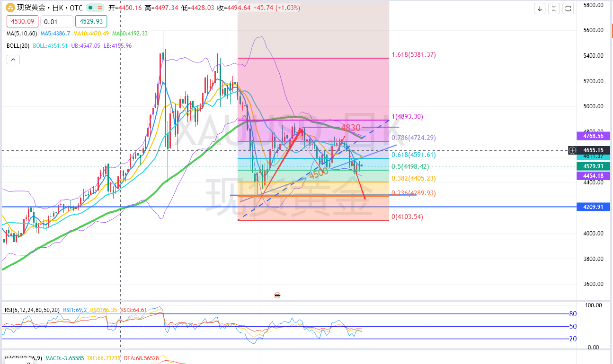The image size is (613, 364).
Task: Click the gold symbol logo icon
Action: coord(10,8)
